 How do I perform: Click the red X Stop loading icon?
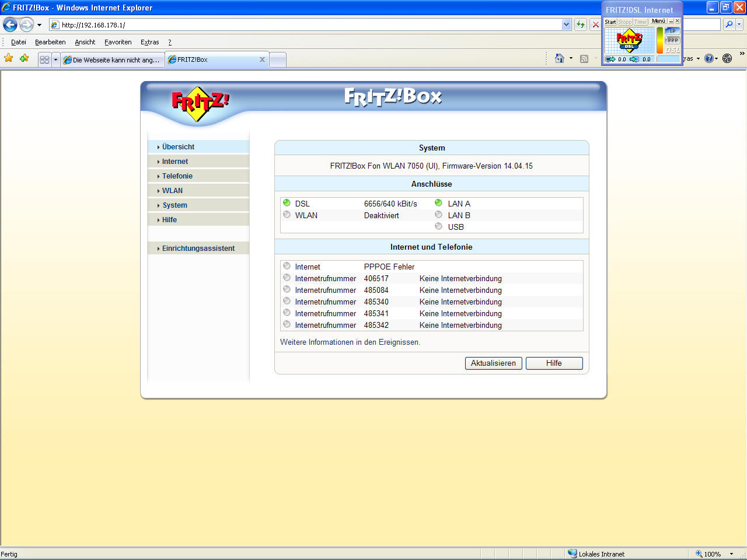(x=595, y=24)
